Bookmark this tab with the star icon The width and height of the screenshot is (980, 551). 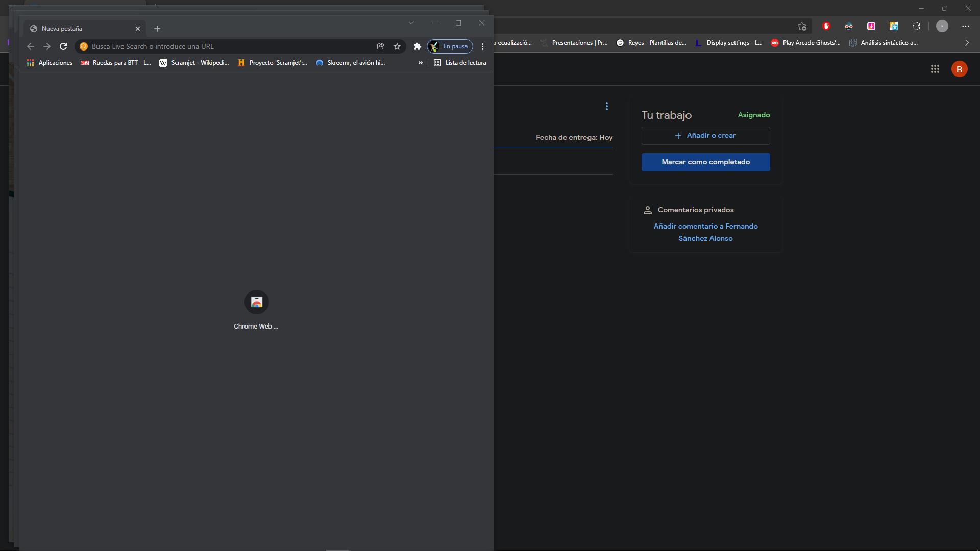(397, 46)
